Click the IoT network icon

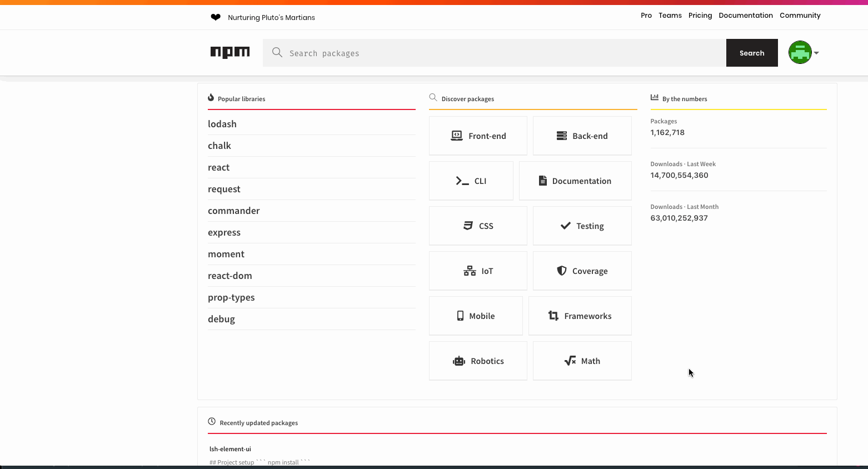coord(470,271)
